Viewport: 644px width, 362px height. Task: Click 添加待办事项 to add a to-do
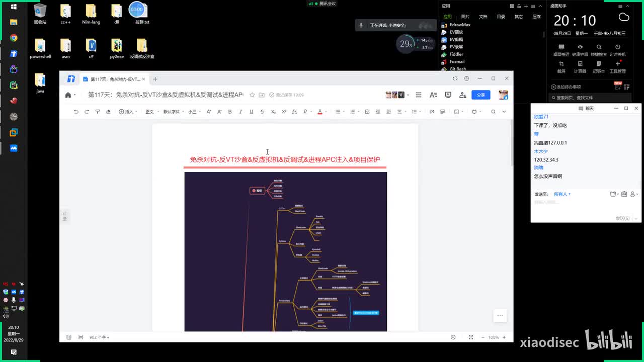tap(566, 87)
